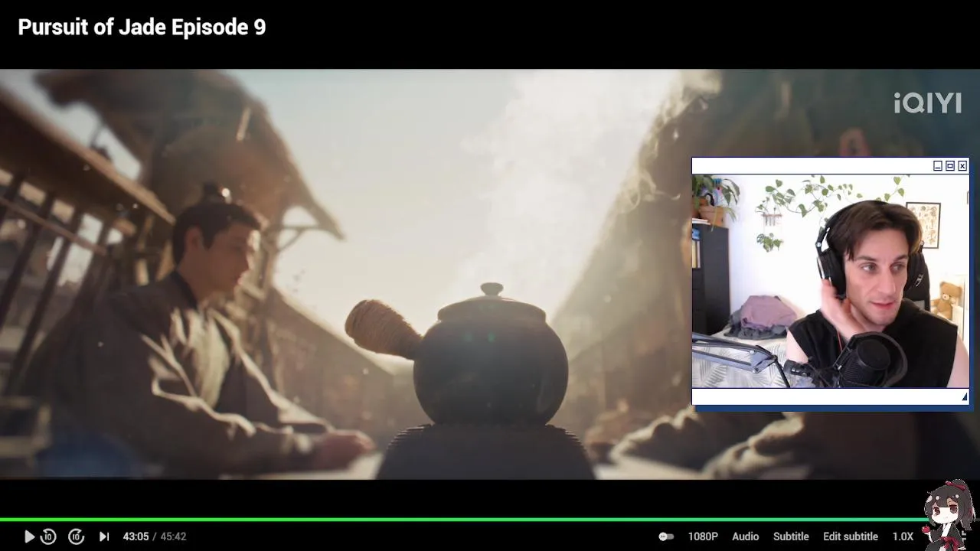This screenshot has height=551, width=980.
Task: Open the 1080P quality menu
Action: (x=703, y=536)
